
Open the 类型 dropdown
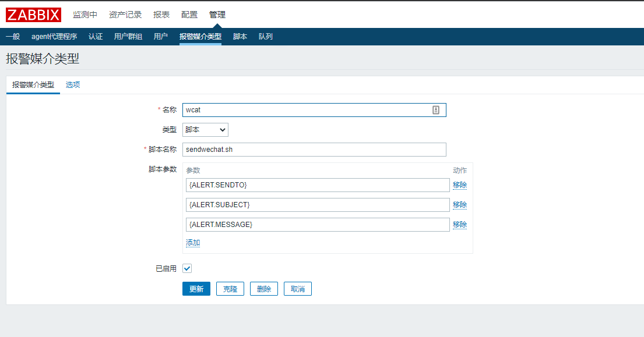pyautogui.click(x=205, y=130)
